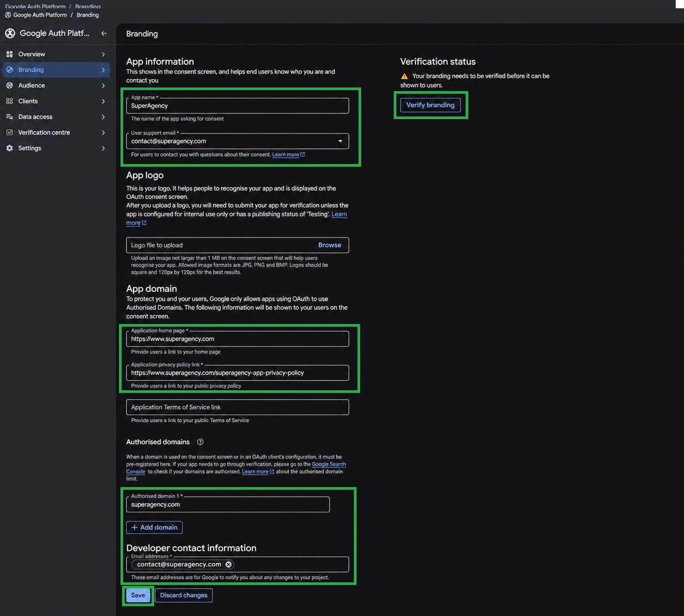Click Save to store branding changes
The image size is (684, 616).
(x=138, y=595)
